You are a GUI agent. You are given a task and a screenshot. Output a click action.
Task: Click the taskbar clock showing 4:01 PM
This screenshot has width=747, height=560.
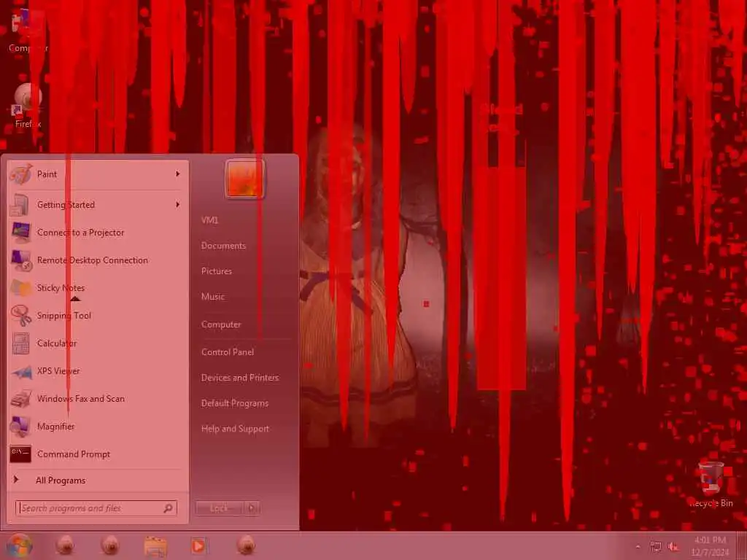coord(711,546)
